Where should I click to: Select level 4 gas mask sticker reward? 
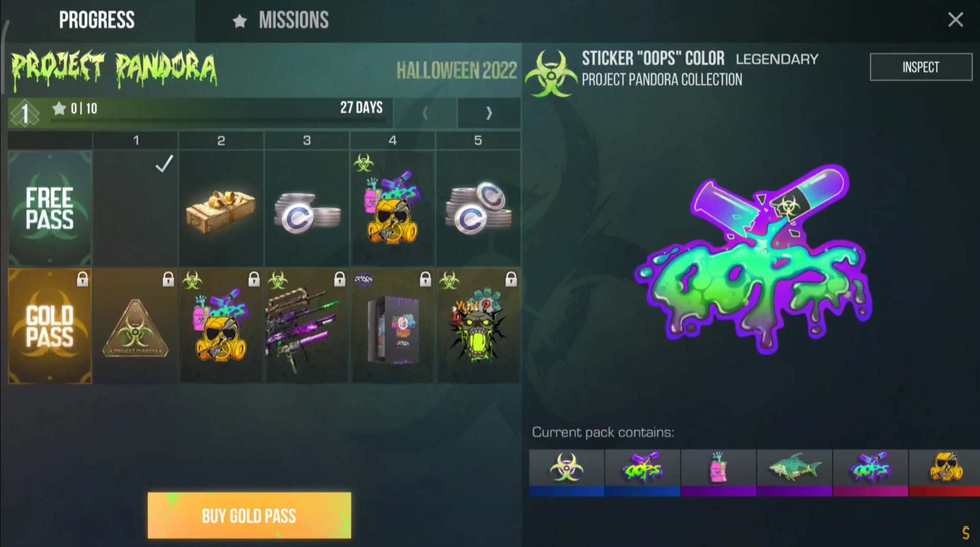coord(392,208)
